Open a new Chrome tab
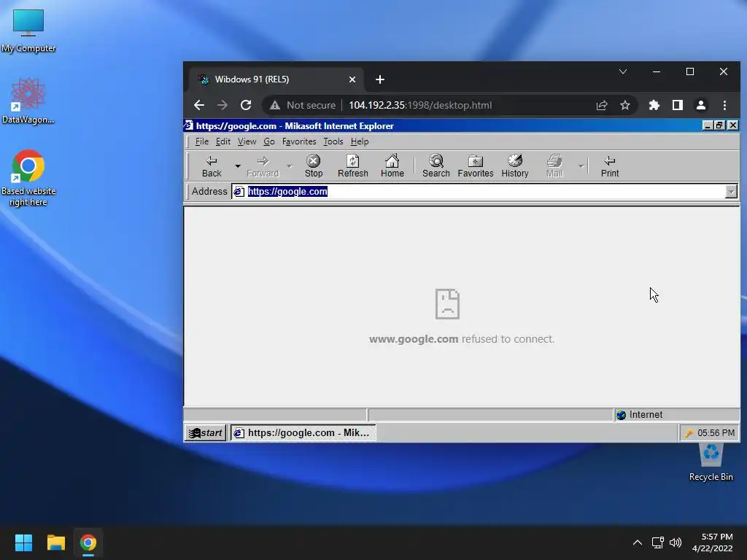 [379, 79]
